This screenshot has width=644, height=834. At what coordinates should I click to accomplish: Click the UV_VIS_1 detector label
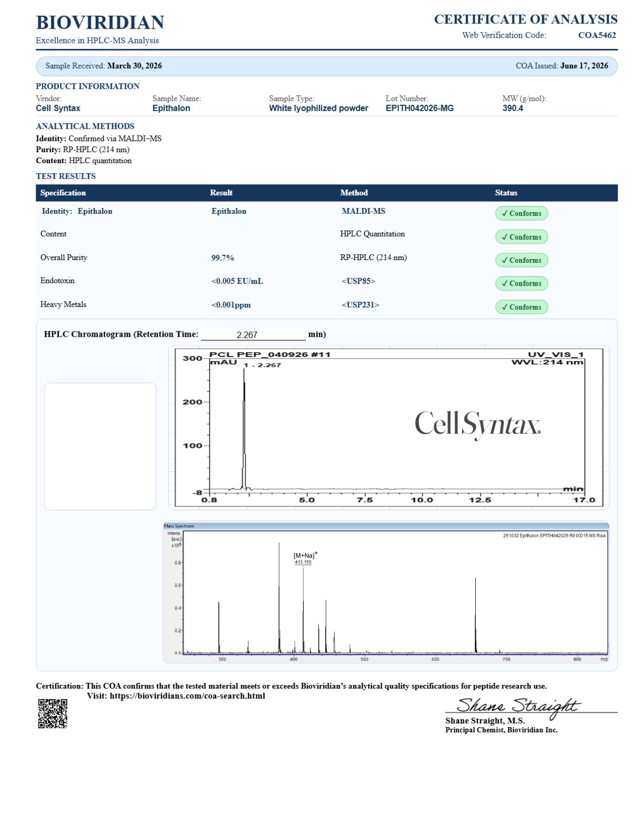(x=556, y=354)
